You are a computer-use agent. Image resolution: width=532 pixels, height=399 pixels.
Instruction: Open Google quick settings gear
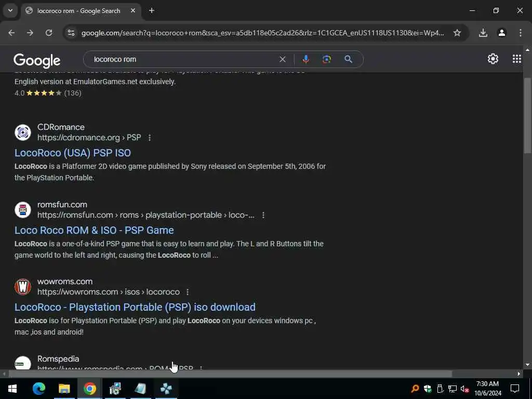[493, 59]
